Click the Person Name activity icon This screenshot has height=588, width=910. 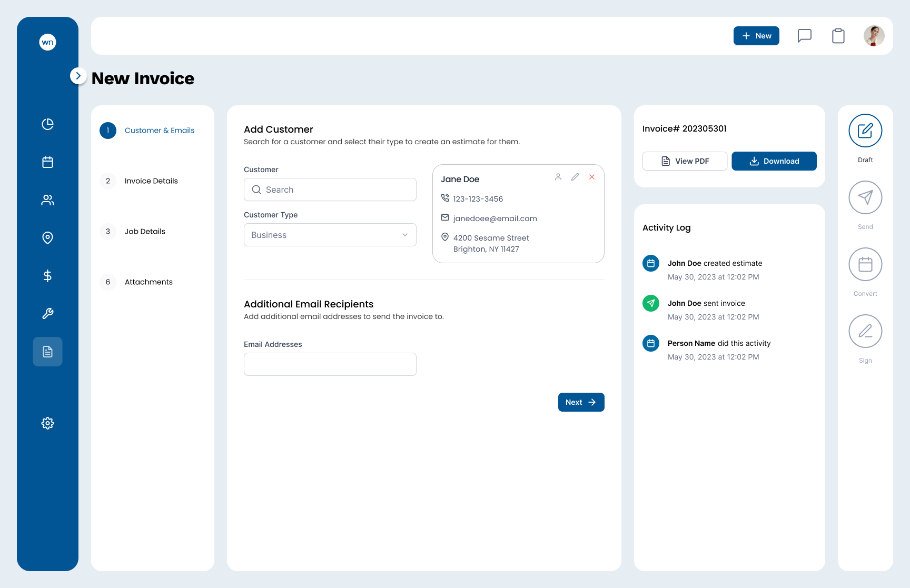651,343
